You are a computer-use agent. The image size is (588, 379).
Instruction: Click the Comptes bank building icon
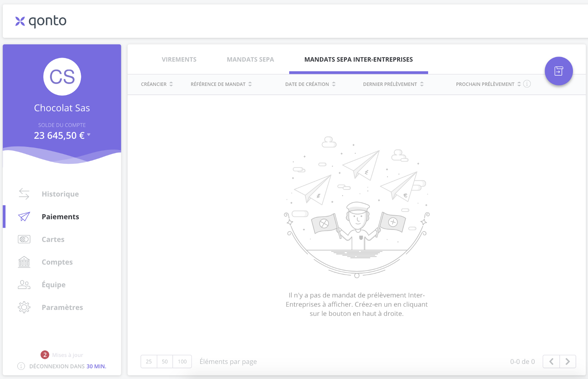(24, 262)
